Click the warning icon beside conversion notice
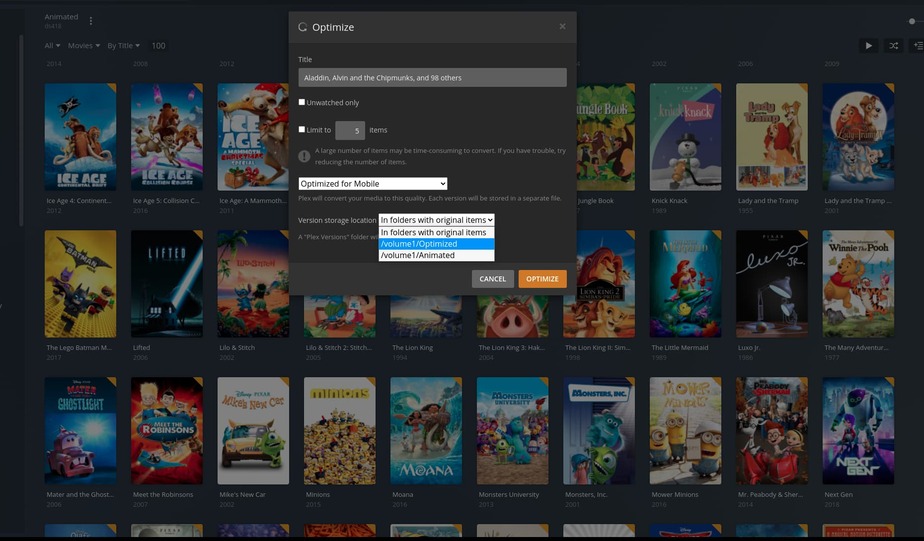Viewport: 924px width, 541px height. click(x=304, y=156)
